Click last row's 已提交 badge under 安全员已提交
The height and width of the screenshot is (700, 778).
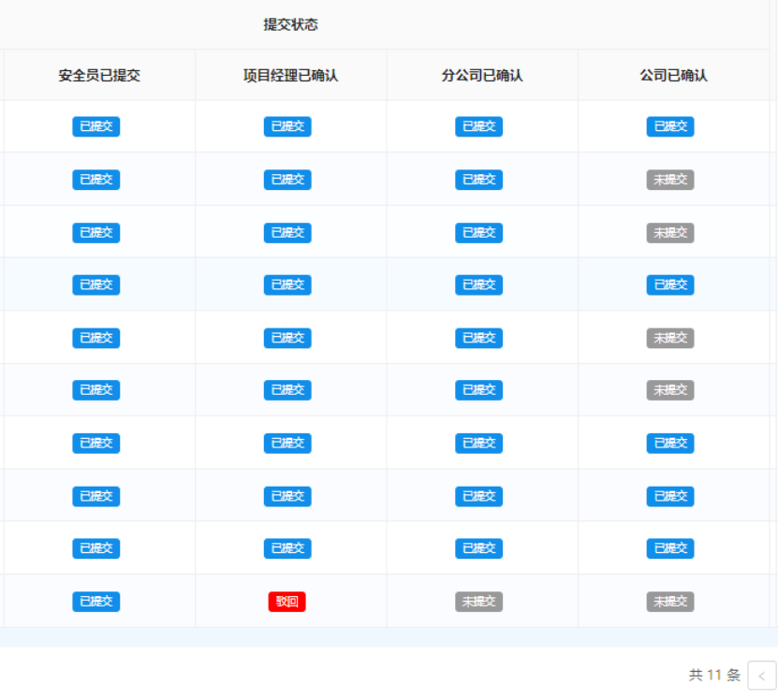click(95, 602)
